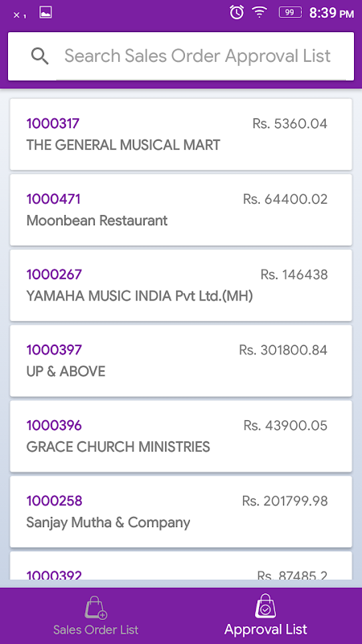The height and width of the screenshot is (644, 362).
Task: Tap the image notification icon
Action: (x=46, y=12)
